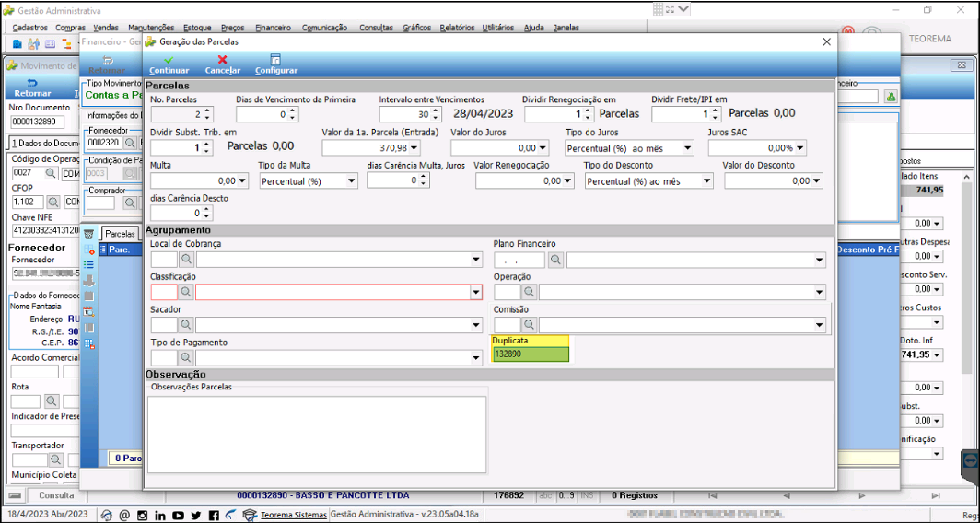This screenshot has width=980, height=523.
Task: Search for Local de Cobrança with magnifier
Action: [x=186, y=260]
